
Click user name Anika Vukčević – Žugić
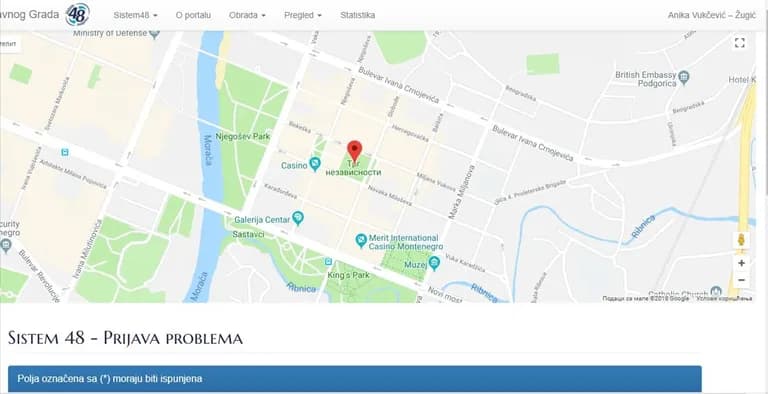pos(711,15)
